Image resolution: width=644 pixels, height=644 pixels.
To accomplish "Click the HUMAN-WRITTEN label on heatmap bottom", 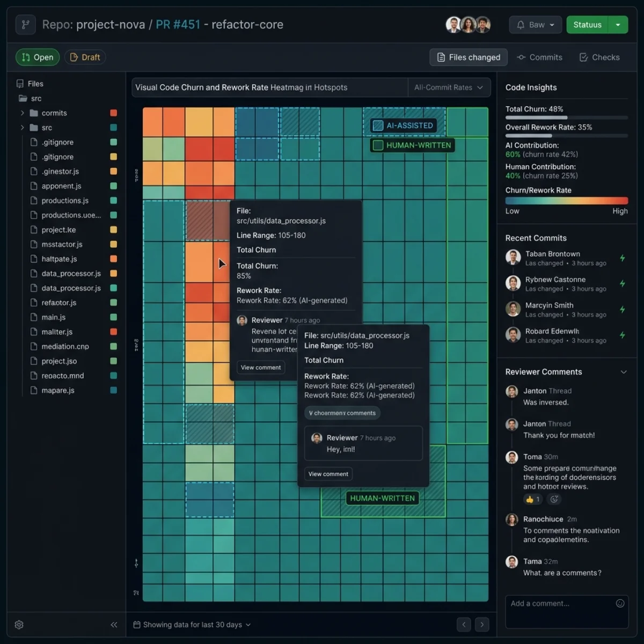I will click(x=382, y=498).
